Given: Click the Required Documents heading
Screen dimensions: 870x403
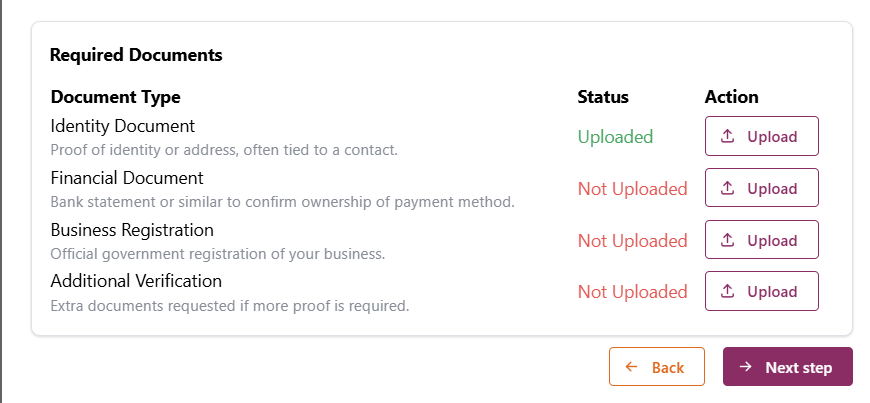Looking at the screenshot, I should (x=136, y=55).
